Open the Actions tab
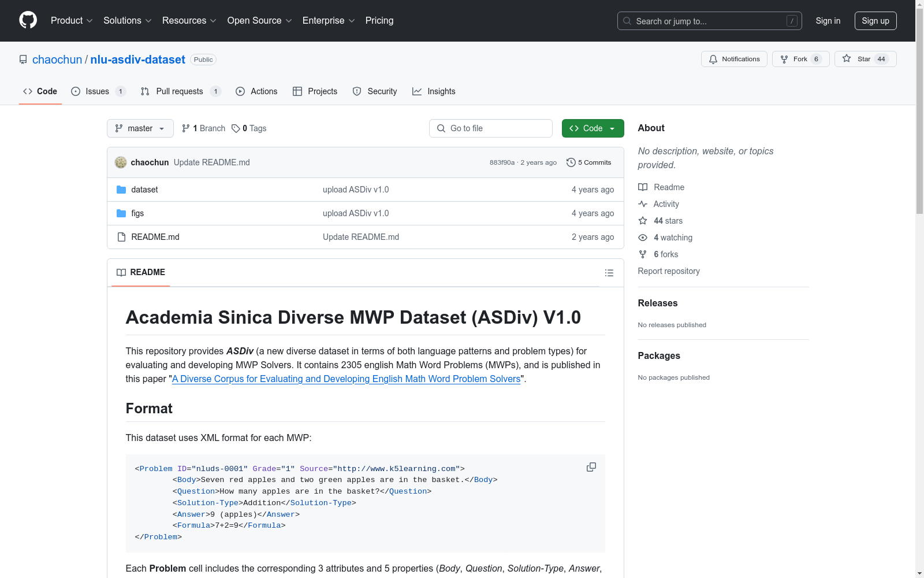This screenshot has height=578, width=924. 256,91
